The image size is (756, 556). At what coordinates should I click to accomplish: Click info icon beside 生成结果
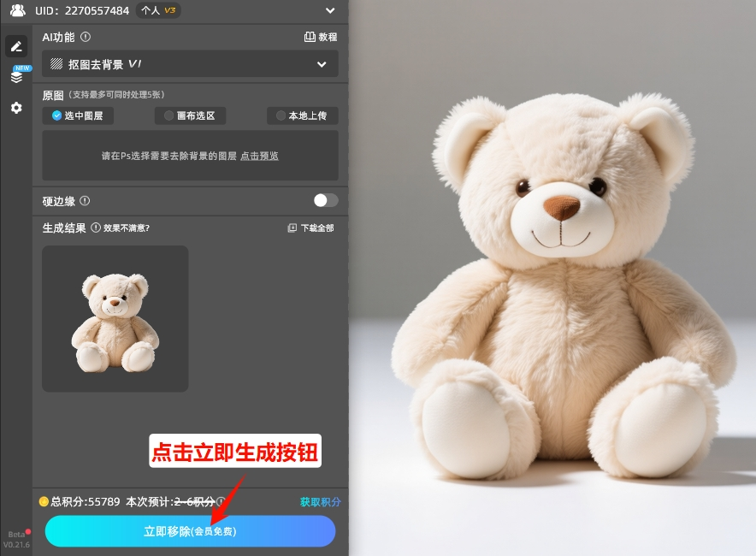pos(96,228)
